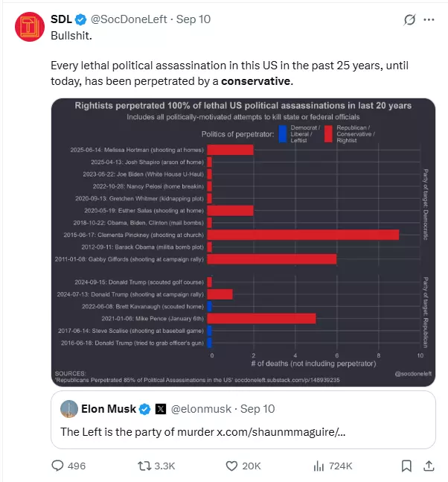Click the SDL display name
Image resolution: width=448 pixels, height=482 pixels.
pyautogui.click(x=61, y=19)
